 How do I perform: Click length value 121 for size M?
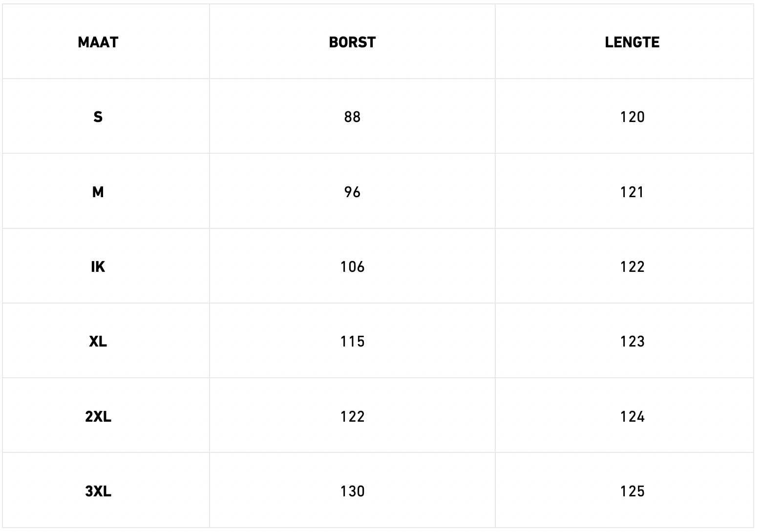tap(632, 192)
